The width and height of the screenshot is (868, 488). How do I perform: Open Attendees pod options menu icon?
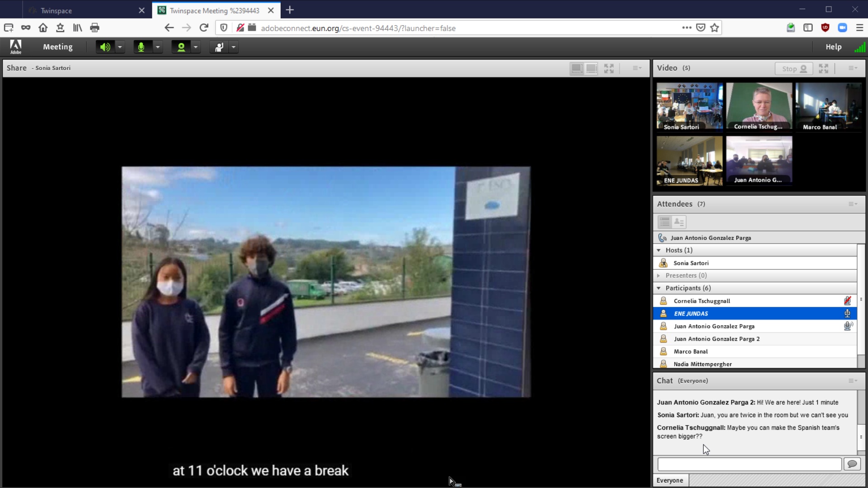tap(853, 204)
